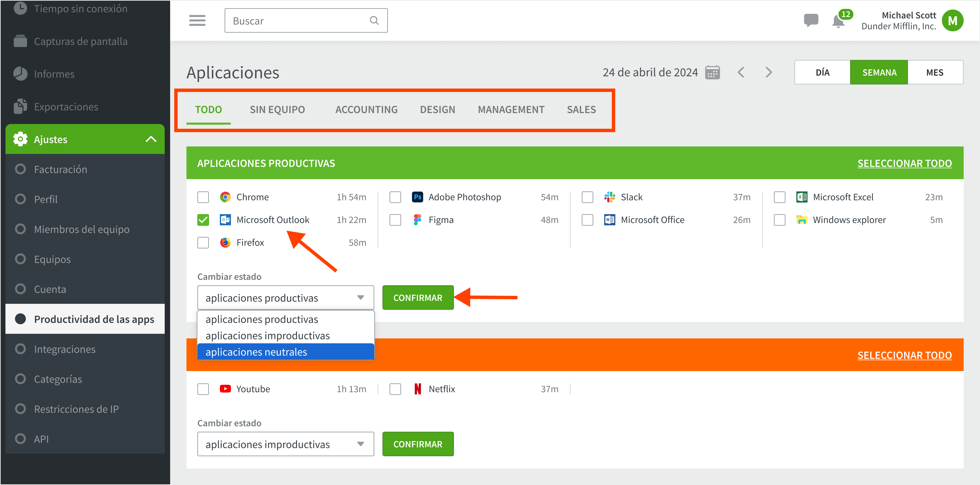The image size is (980, 485).
Task: Click the Exportaciones document icon
Action: (x=20, y=106)
